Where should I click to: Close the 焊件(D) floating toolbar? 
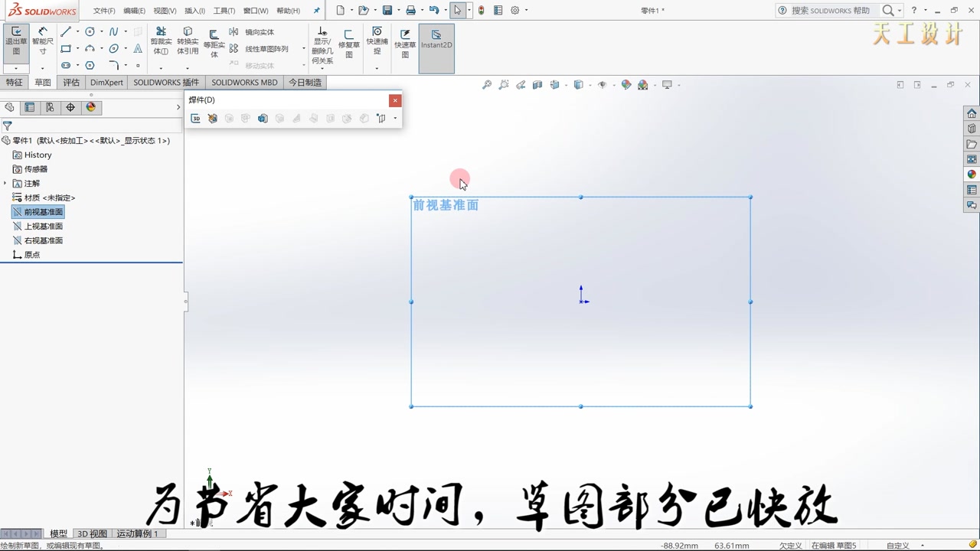(395, 100)
